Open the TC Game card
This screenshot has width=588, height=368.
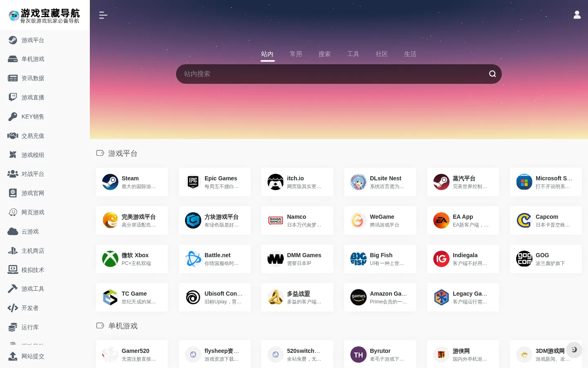(132, 297)
